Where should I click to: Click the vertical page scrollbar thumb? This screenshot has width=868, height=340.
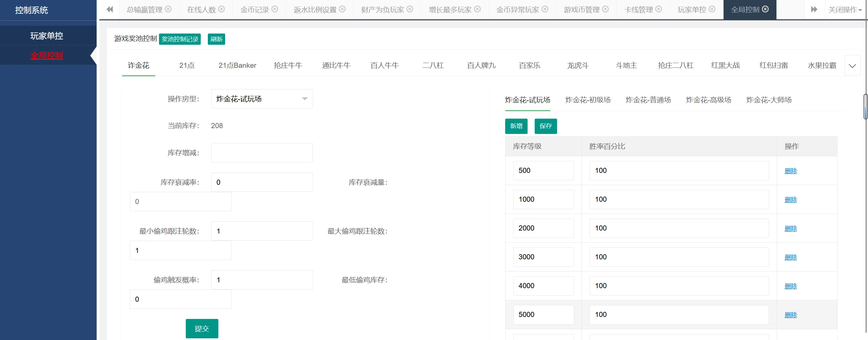point(866,107)
